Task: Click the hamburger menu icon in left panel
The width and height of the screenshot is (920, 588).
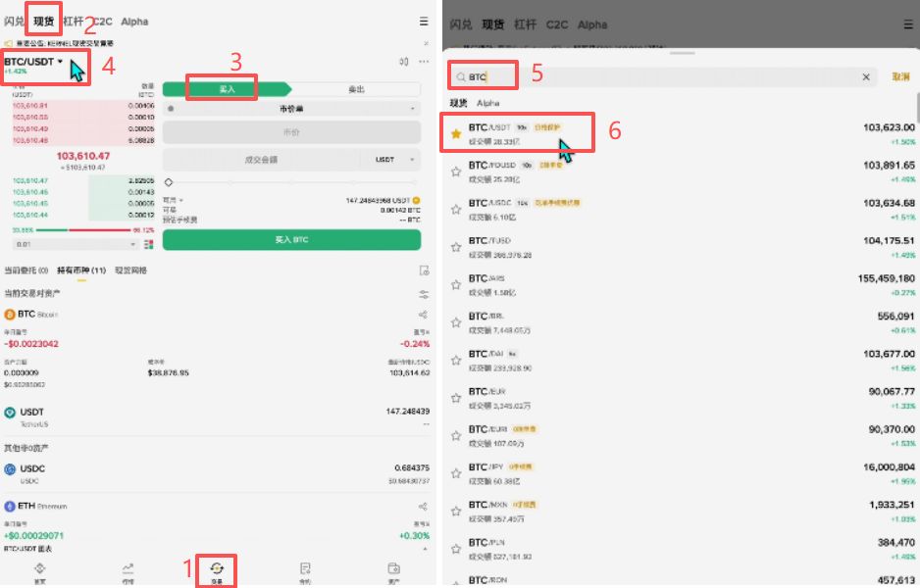Action: click(424, 21)
